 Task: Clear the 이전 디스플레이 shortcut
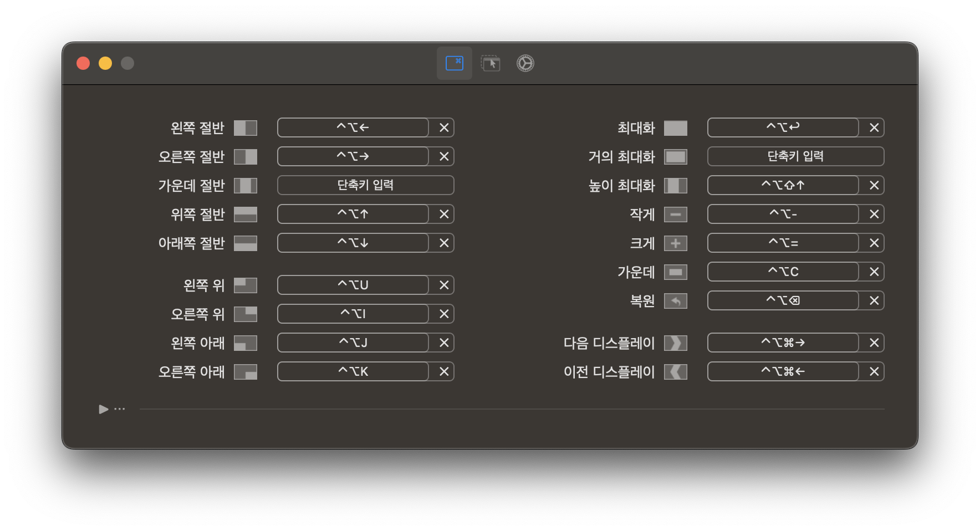coord(874,371)
